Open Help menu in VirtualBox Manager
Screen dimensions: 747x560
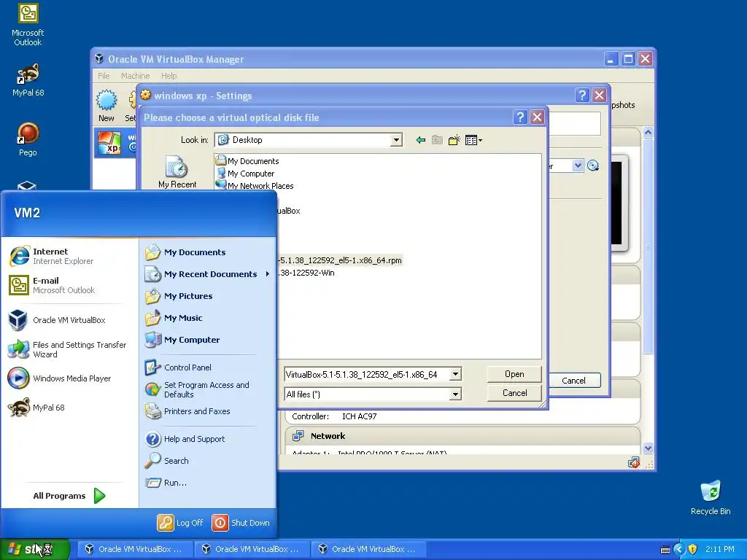coord(169,76)
